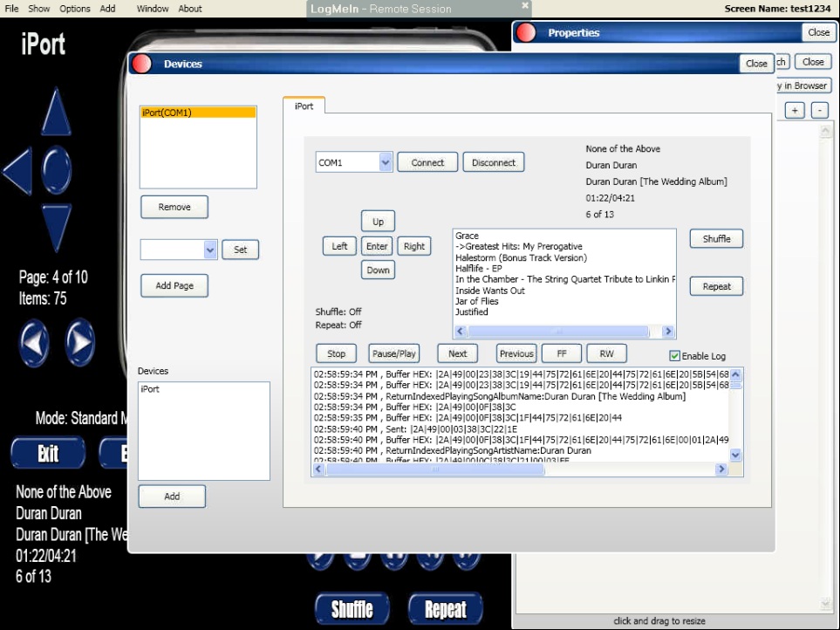The width and height of the screenshot is (840, 630).
Task: Open the empty dropdown beside the Set button
Action: tap(210, 250)
